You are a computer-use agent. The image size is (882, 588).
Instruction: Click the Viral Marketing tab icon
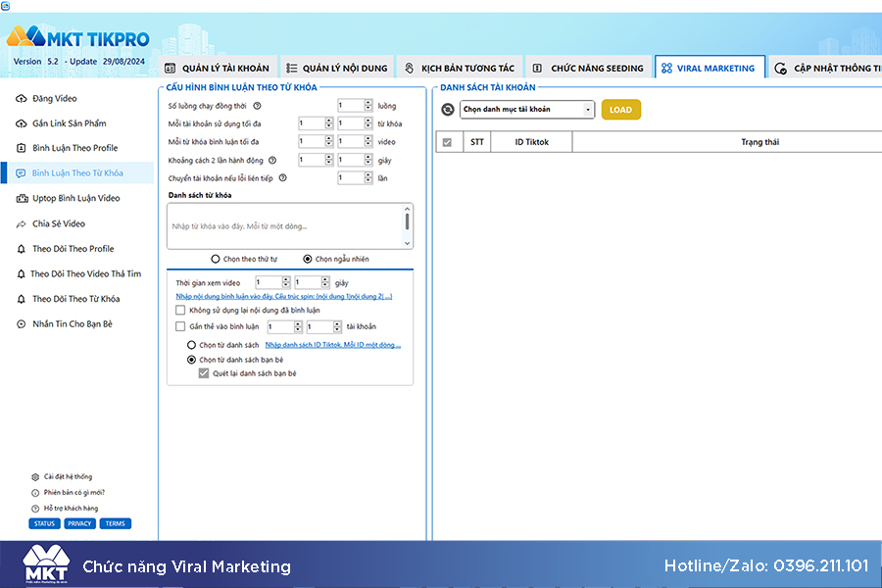(x=666, y=68)
